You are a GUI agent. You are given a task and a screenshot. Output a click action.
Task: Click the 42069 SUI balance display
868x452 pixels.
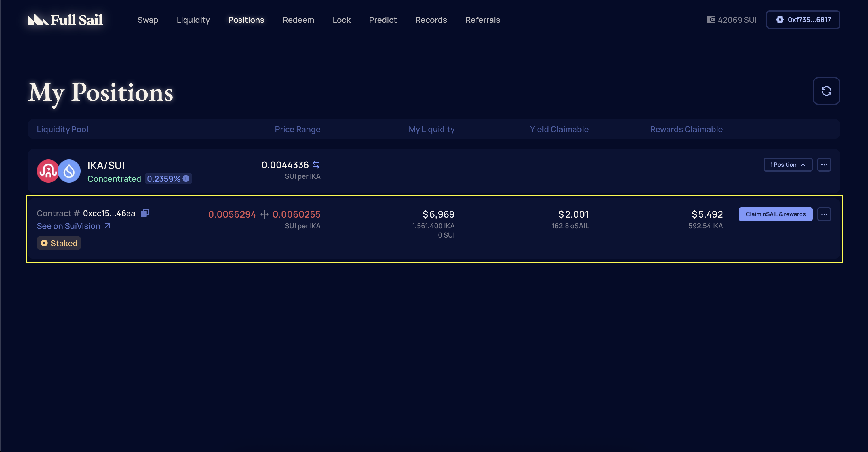click(x=731, y=20)
